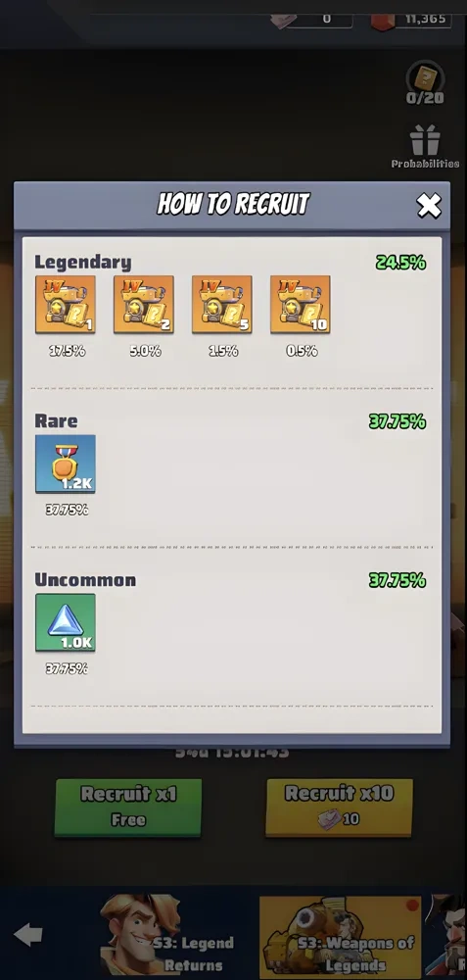Image resolution: width=467 pixels, height=980 pixels.
Task: Click the Rare 37.75% total probability
Action: pos(397,421)
